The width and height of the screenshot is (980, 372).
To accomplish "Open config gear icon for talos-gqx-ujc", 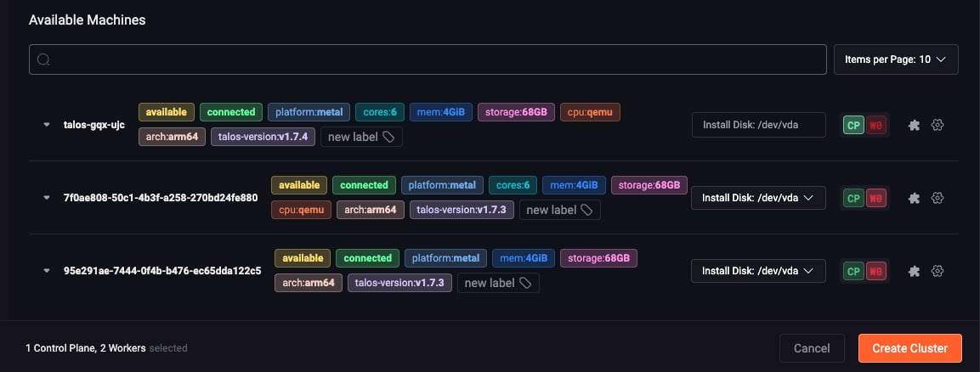I will click(x=937, y=125).
